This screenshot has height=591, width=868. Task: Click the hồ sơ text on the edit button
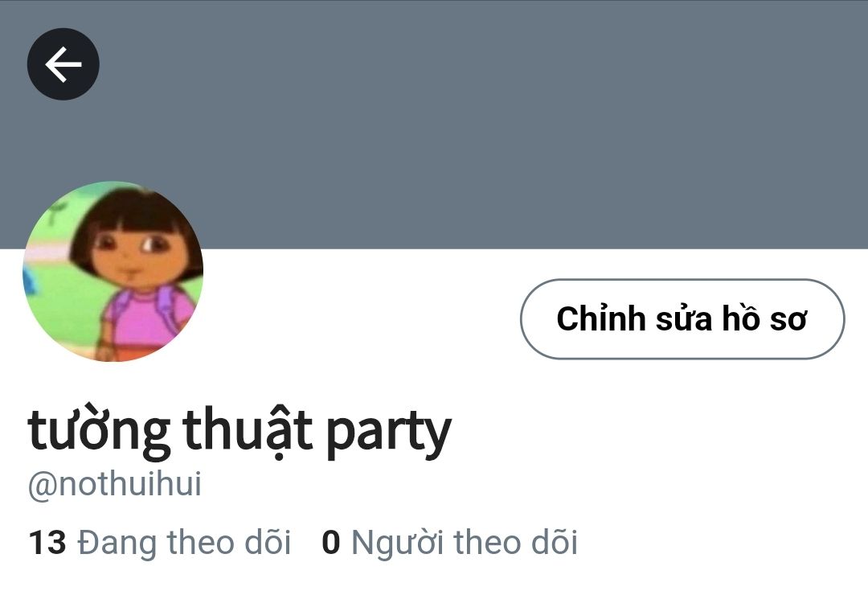point(764,319)
